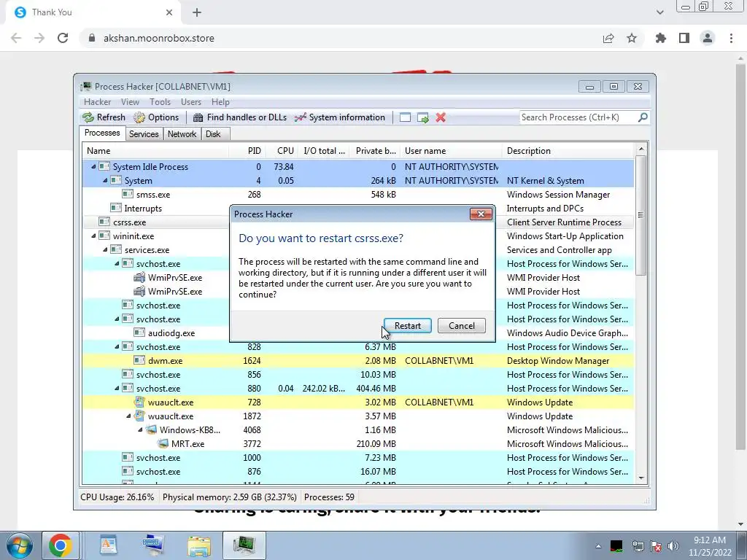The image size is (747, 560).
Task: Click the red X terminate icon in toolbar
Action: pyautogui.click(x=441, y=117)
